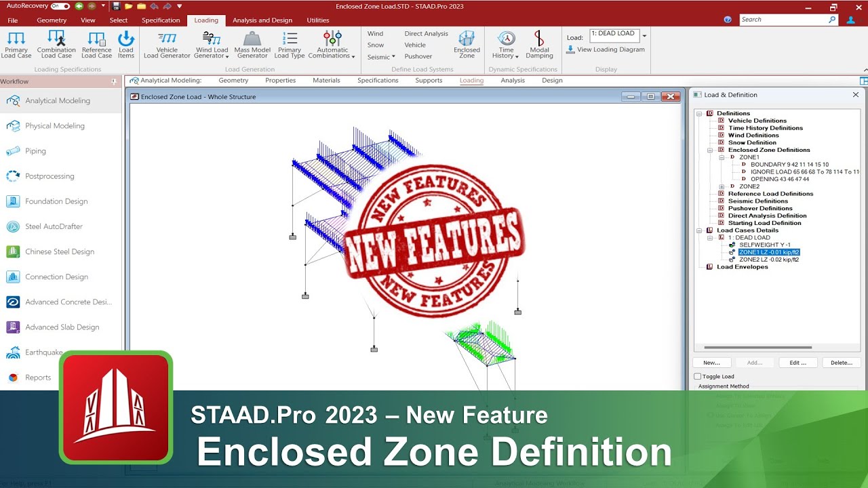Screen dimensions: 868x488
Task: Click the Undo arrow in quick access toolbar
Action: click(153, 6)
